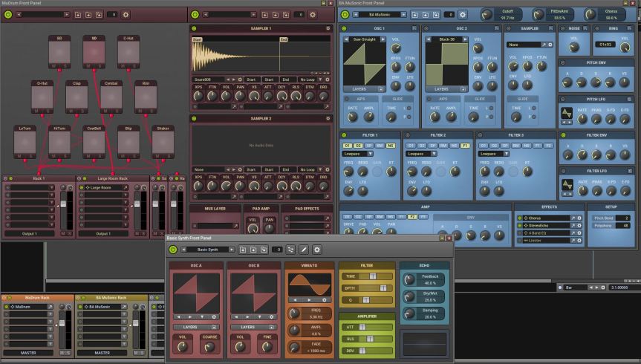
Task: Select O1 source tab in Filter 1
Action: (347, 146)
